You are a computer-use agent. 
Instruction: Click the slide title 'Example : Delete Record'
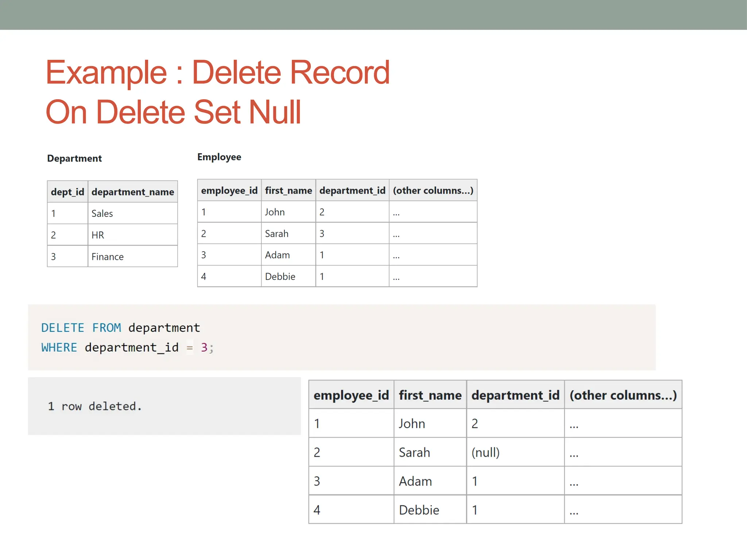tap(218, 73)
